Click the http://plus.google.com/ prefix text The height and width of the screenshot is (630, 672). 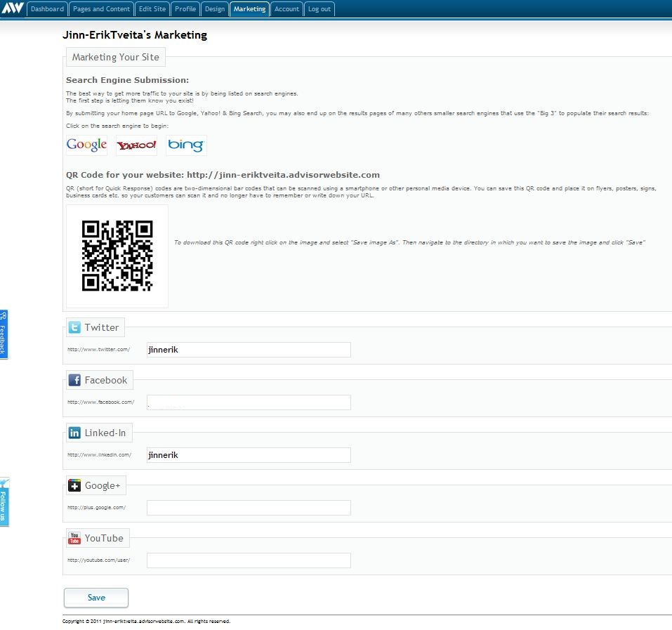point(96,508)
